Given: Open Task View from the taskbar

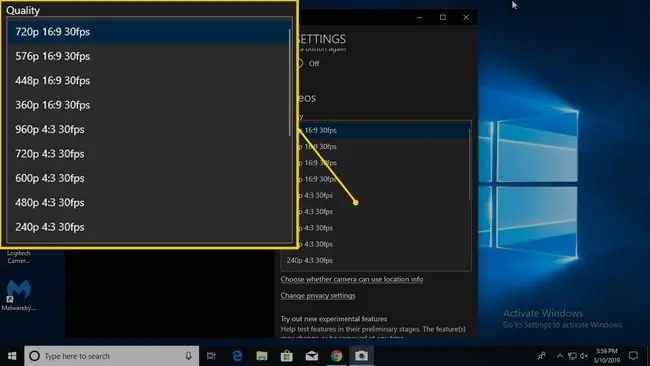Looking at the screenshot, I should tap(211, 356).
